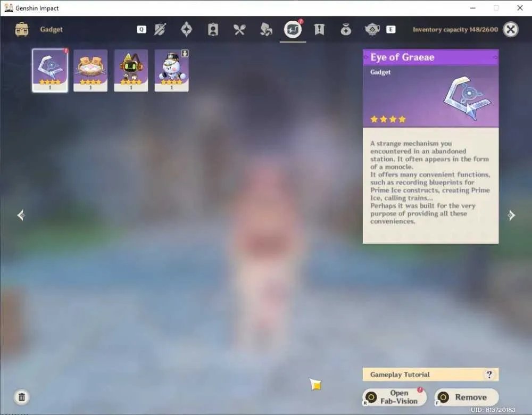Click the E next-tab key hint

pos(391,29)
